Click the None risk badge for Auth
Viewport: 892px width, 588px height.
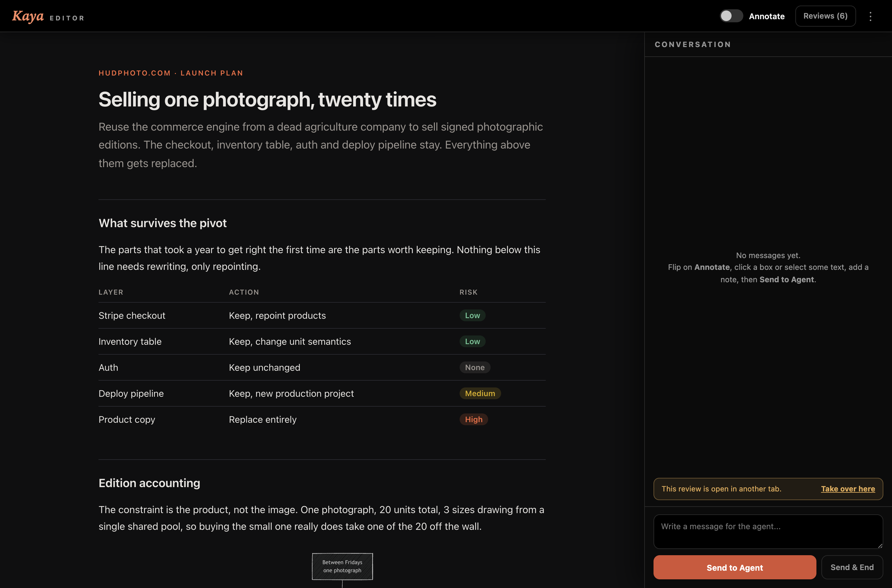475,368
